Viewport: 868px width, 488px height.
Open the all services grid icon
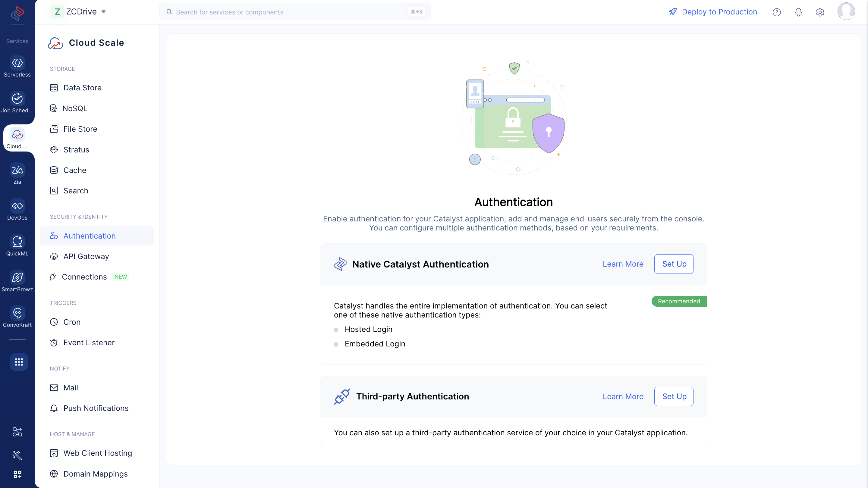19,362
